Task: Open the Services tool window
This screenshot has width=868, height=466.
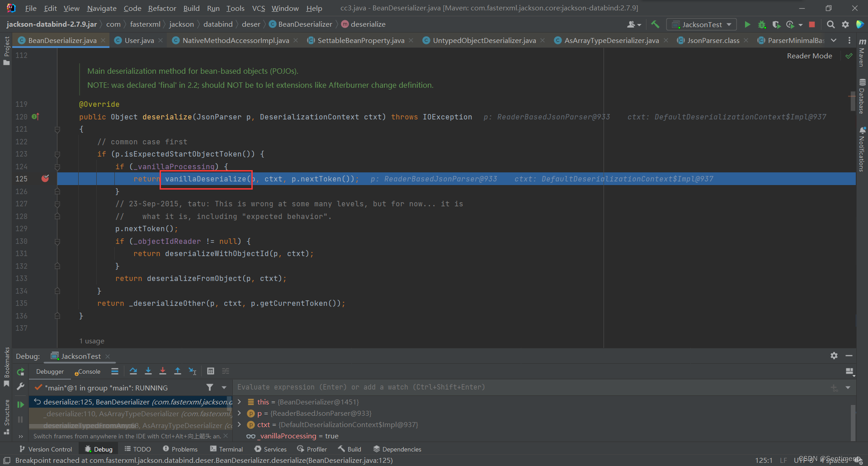Action: (270, 449)
